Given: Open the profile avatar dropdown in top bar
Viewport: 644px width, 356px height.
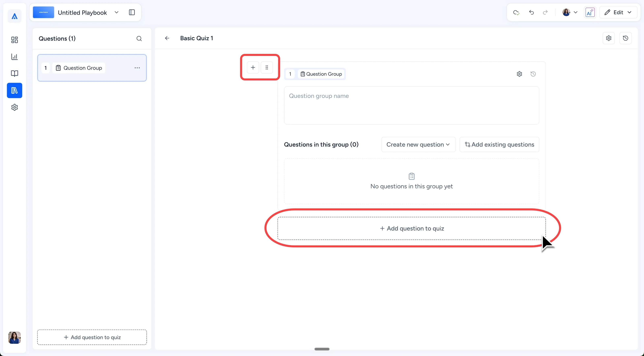Looking at the screenshot, I should point(570,12).
